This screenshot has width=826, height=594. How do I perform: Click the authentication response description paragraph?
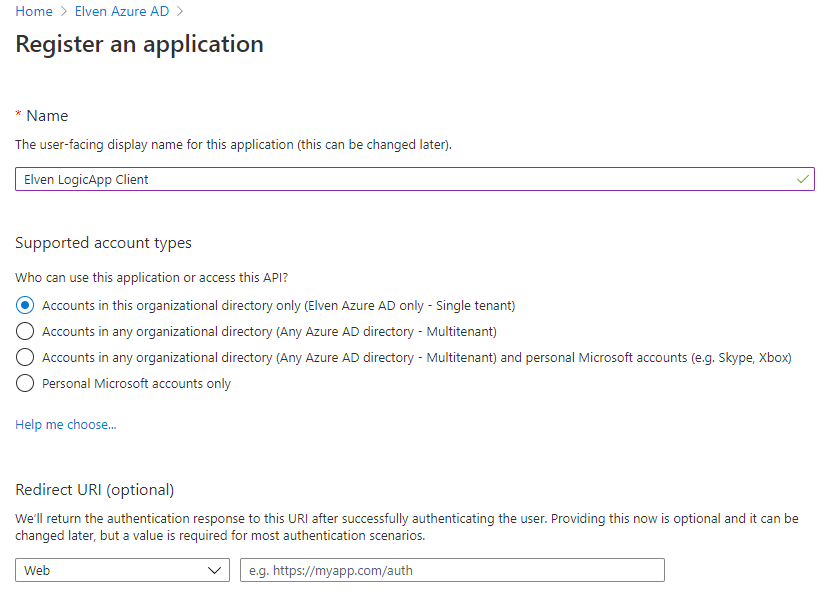coord(407,527)
